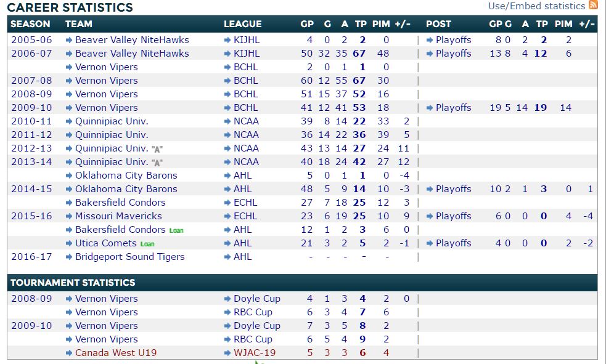Open the Quinnipiac Univ. 2010-11 team link
The height and width of the screenshot is (364, 606).
(x=112, y=121)
